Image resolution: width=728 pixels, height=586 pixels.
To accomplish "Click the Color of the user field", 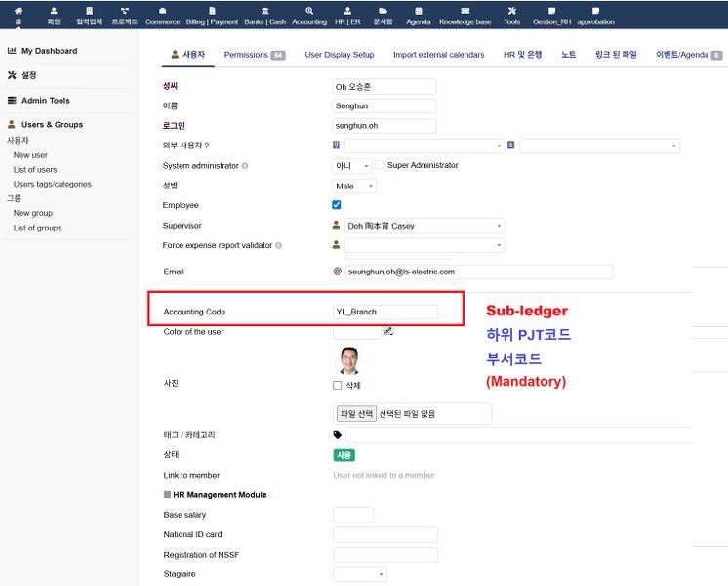I will point(356,332).
